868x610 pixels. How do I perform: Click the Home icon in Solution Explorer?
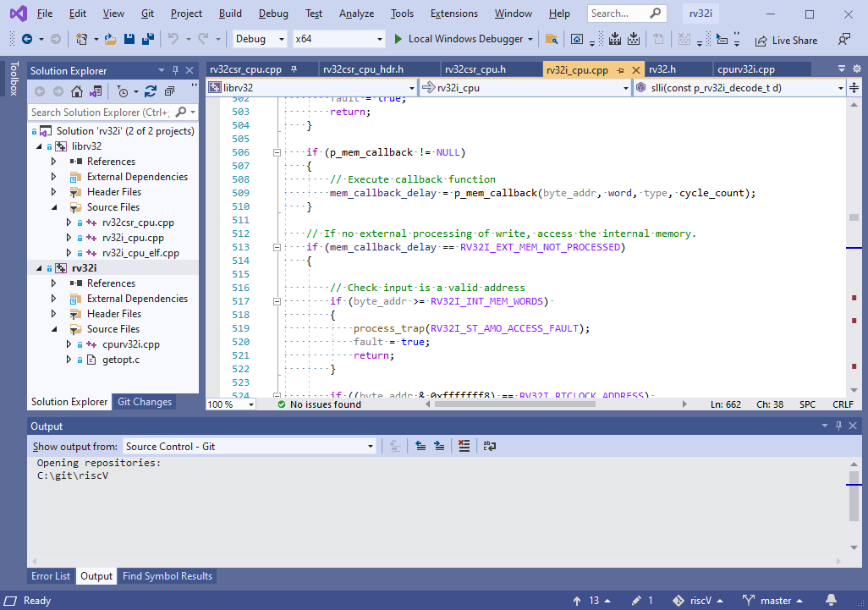click(x=77, y=91)
